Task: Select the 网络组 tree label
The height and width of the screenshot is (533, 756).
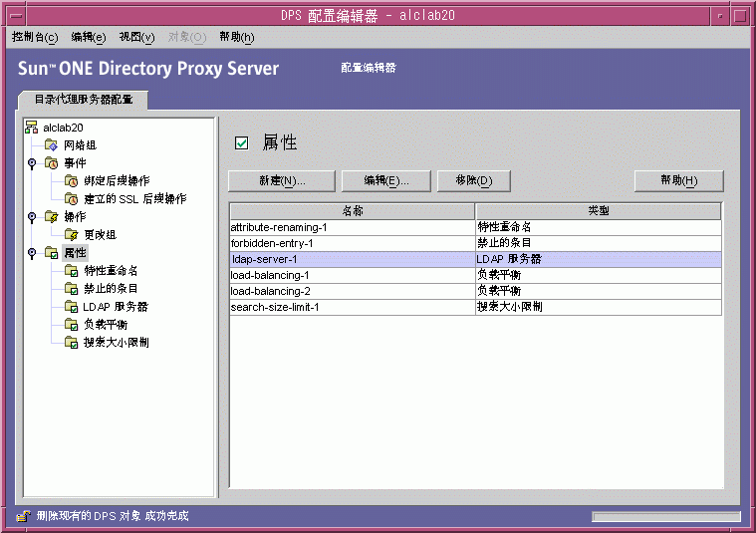Action: pos(81,145)
